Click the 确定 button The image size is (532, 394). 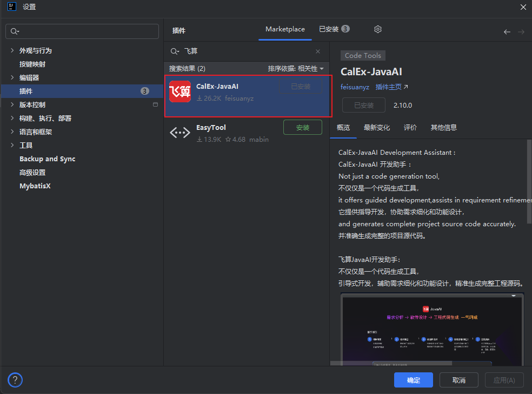click(x=413, y=380)
